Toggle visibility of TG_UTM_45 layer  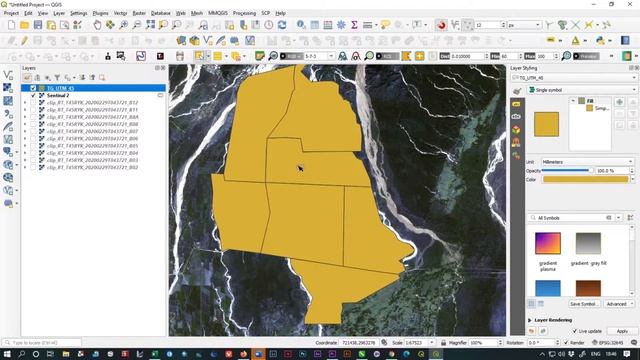[33, 88]
